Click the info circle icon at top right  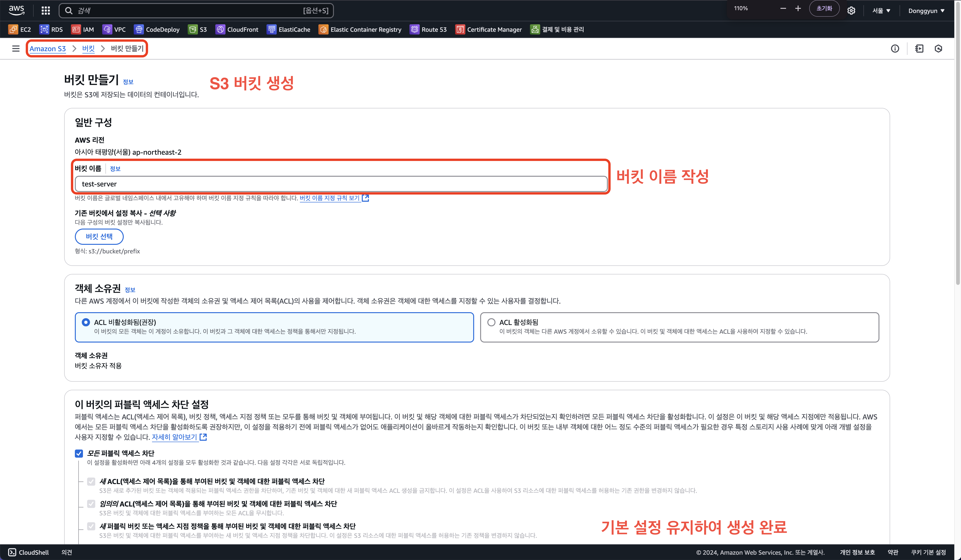[x=895, y=48]
